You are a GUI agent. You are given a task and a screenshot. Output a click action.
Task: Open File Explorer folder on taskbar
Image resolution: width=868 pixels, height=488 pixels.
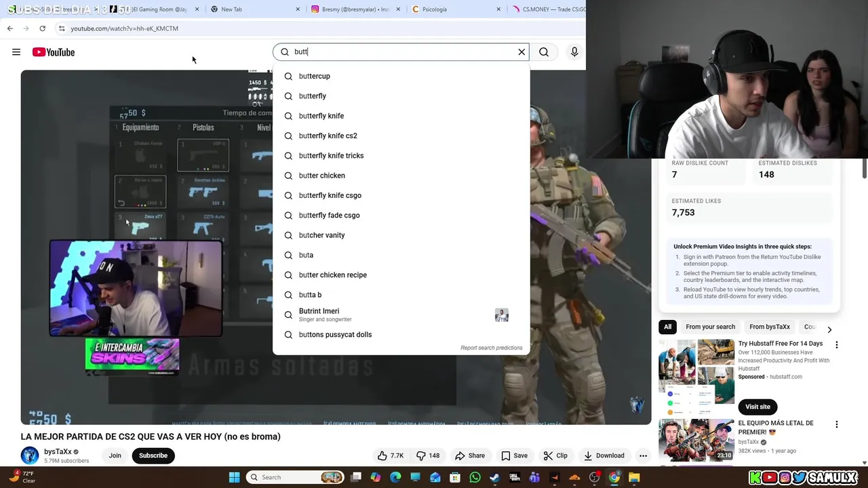tap(634, 477)
